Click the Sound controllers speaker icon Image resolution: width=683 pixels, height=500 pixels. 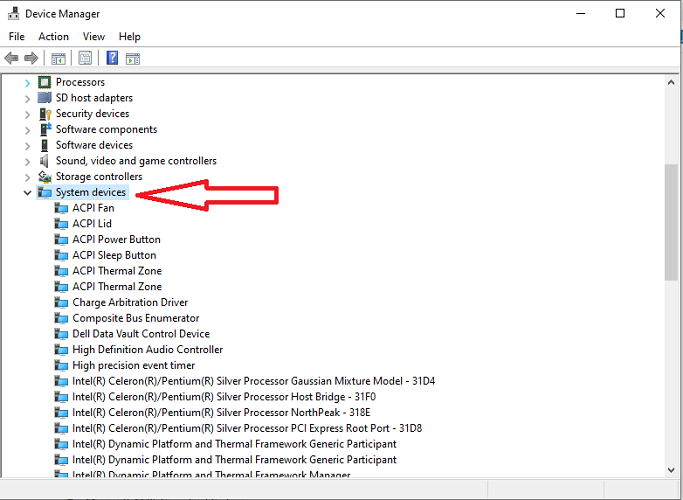tap(44, 161)
